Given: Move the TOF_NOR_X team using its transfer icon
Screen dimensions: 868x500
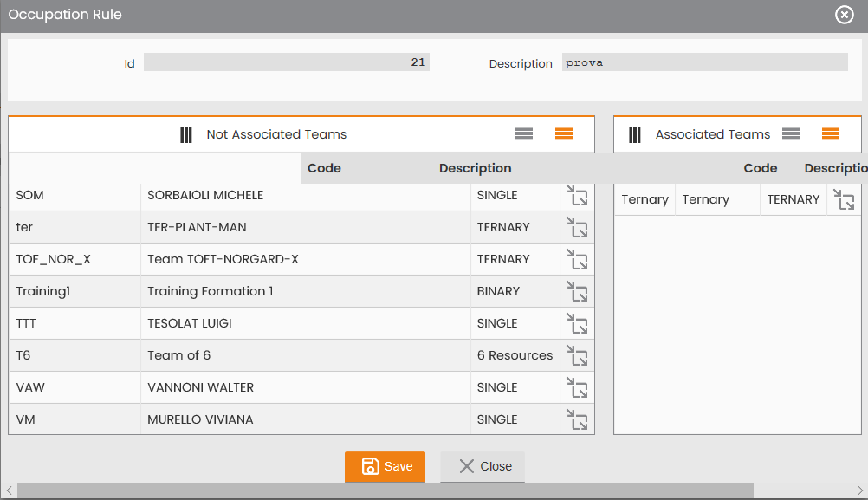Looking at the screenshot, I should click(577, 260).
